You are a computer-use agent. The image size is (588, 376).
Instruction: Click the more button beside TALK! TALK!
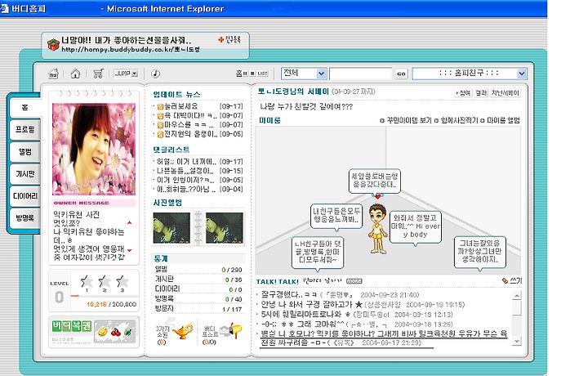pos(354,281)
